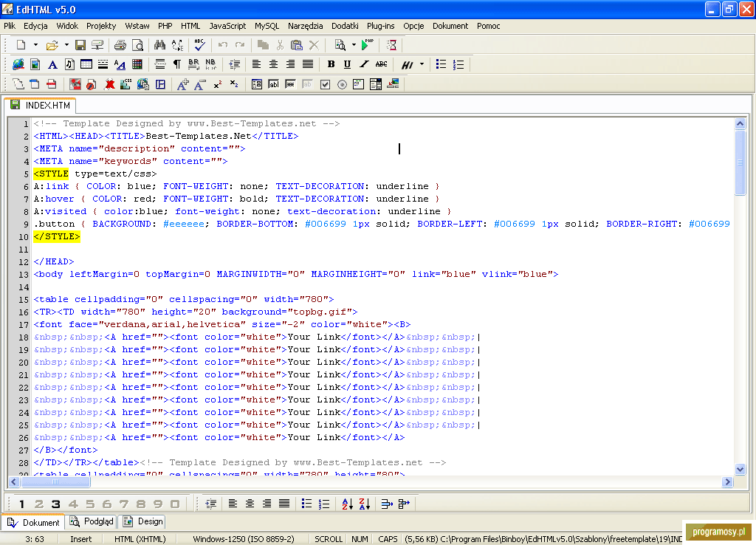Open the Opcje menu
Screen dimensions: 756x545
coord(413,26)
